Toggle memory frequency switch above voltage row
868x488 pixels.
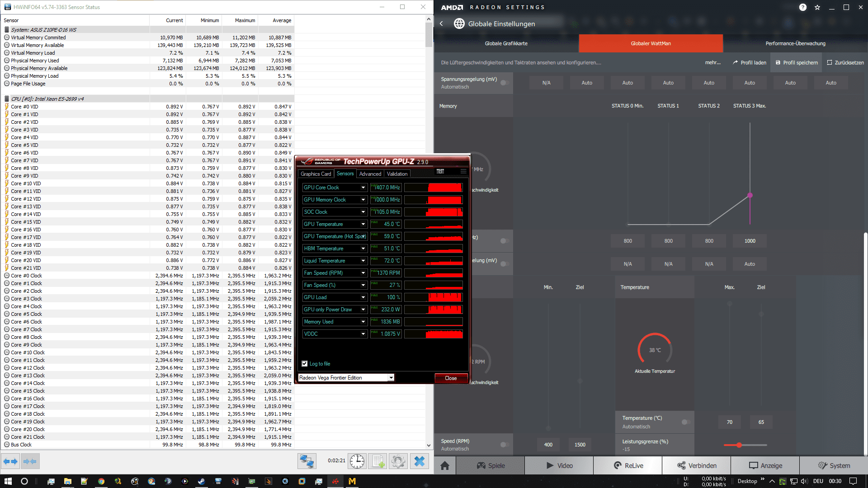(x=505, y=241)
